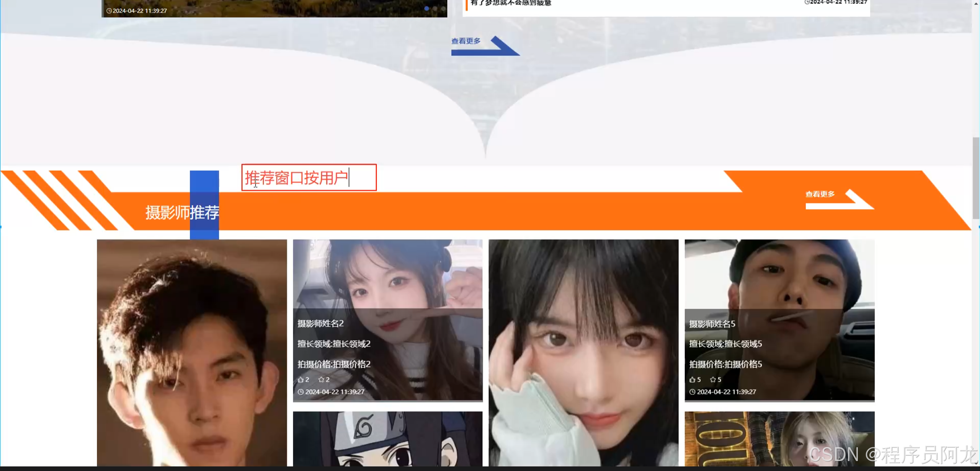This screenshot has height=471, width=980.
Task: Click the 摄影师推荐 section heading
Action: click(182, 212)
